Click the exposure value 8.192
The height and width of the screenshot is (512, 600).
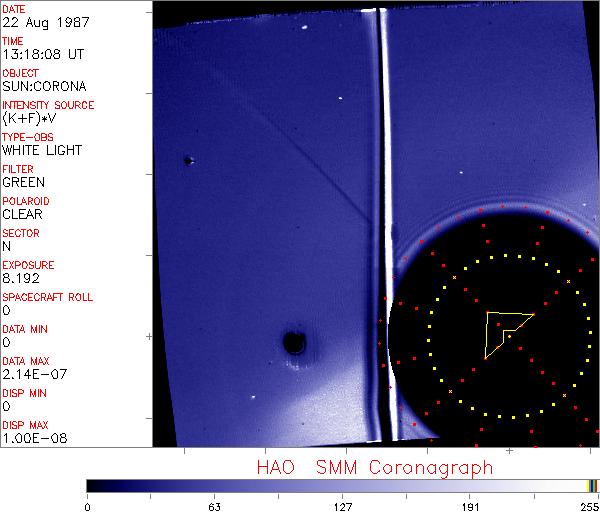(20, 278)
